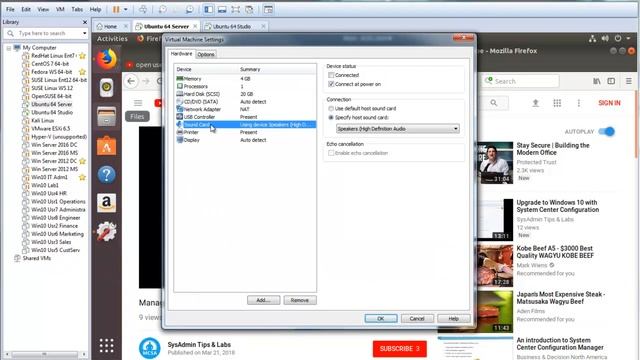
Task: Click the send Ctrl+Alt+Del toolbar icon
Action: [142, 9]
